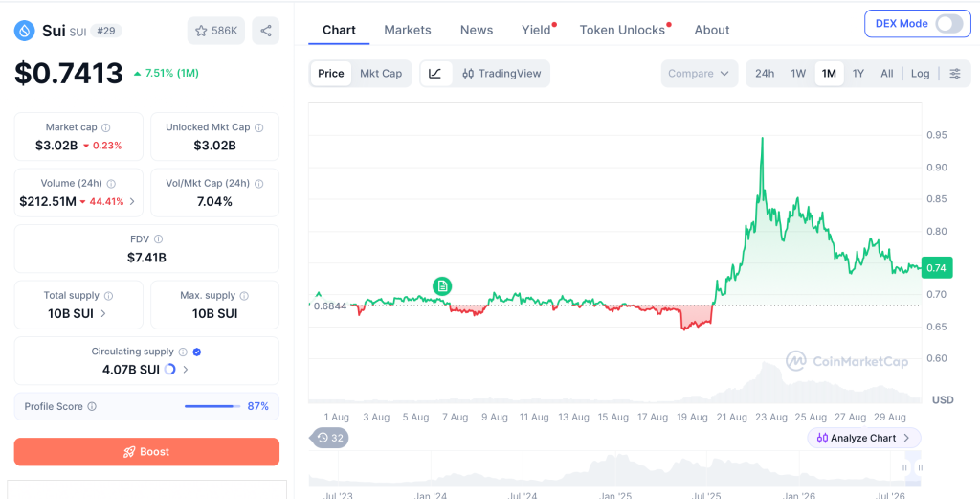
Task: Set chart range to All
Action: click(887, 74)
